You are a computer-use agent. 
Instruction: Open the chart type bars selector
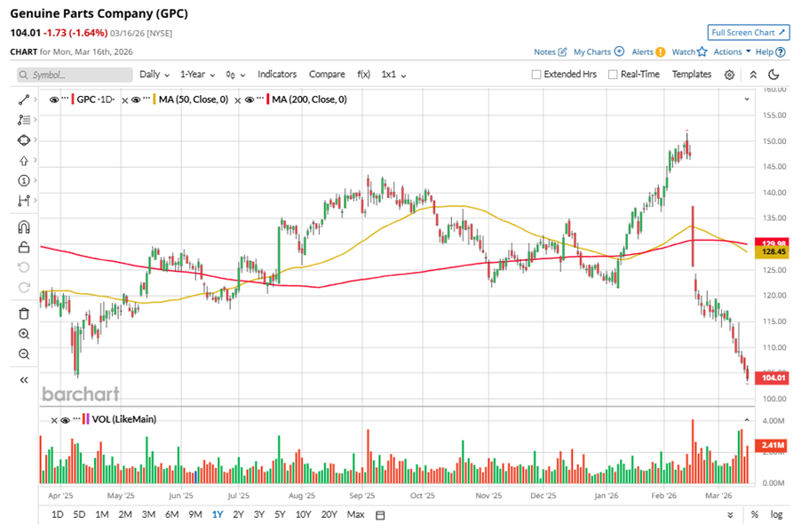click(x=235, y=75)
